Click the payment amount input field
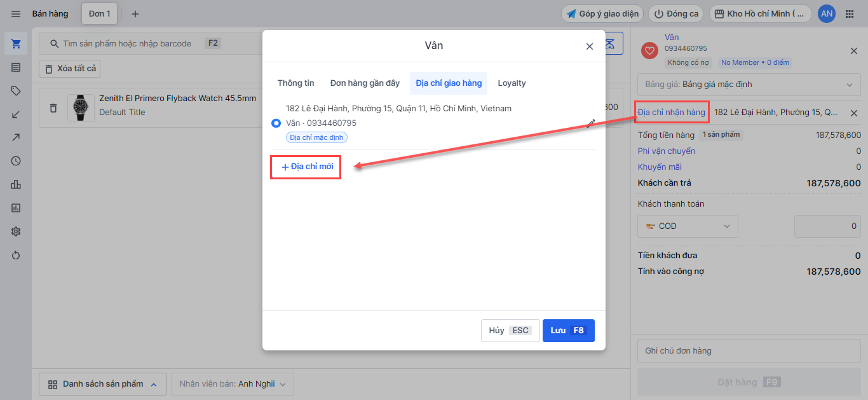This screenshot has height=400, width=868. (x=827, y=226)
